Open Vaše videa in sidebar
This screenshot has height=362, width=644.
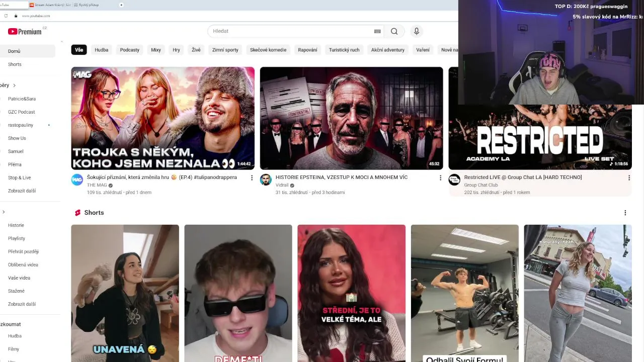pos(19,278)
